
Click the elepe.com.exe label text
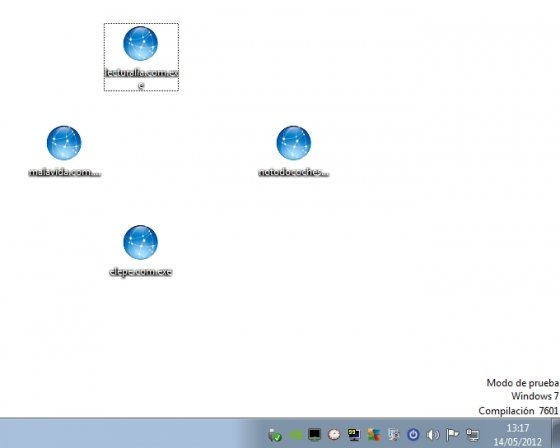tap(140, 272)
